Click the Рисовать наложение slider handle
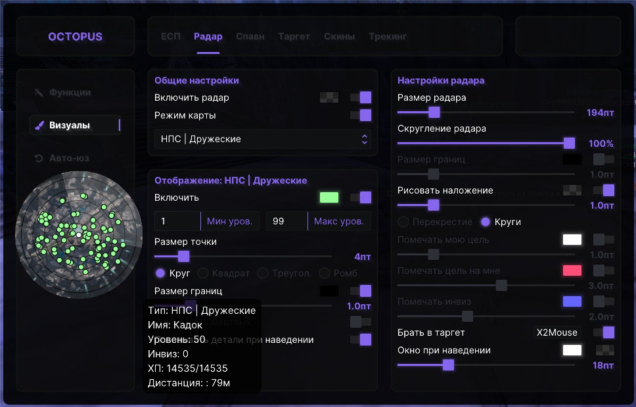The height and width of the screenshot is (407, 636). (434, 205)
